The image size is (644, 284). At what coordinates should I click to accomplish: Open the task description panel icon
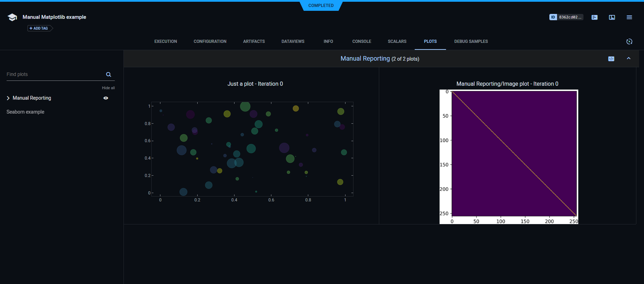(x=595, y=17)
